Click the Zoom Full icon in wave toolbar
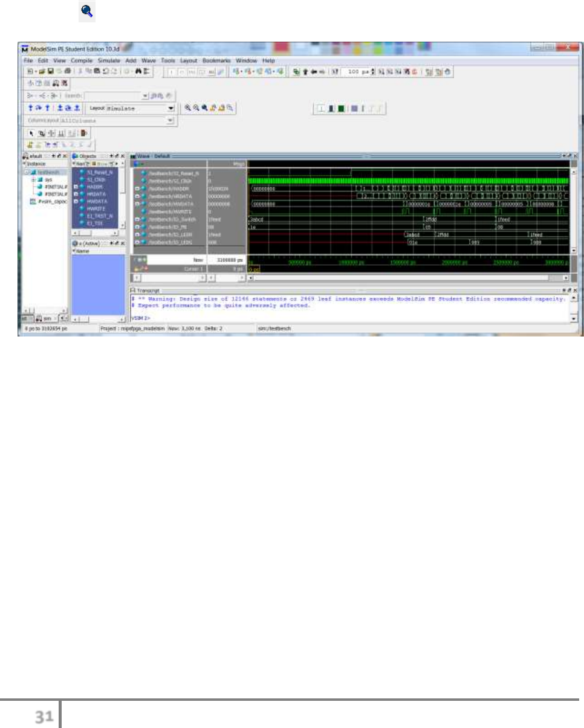Image resolution: width=584 pixels, height=728 pixels. [204, 108]
